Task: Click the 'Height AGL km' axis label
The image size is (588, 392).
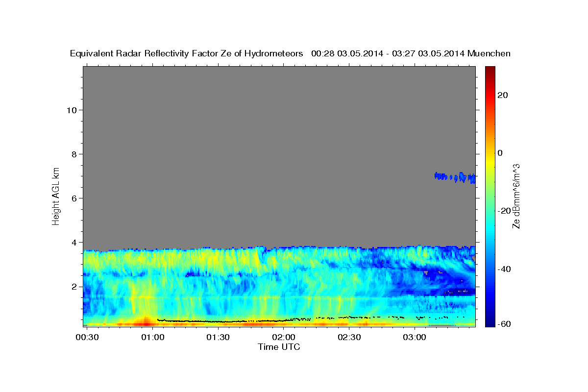Action: coord(56,196)
